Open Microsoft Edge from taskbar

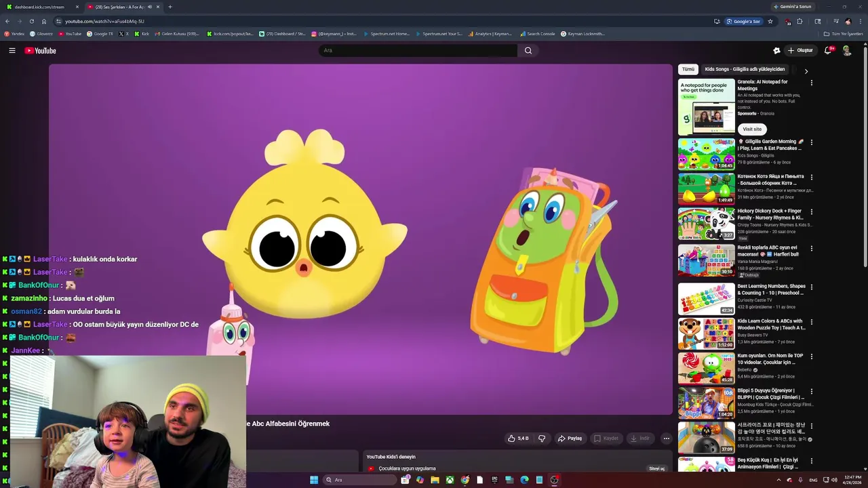(x=524, y=480)
